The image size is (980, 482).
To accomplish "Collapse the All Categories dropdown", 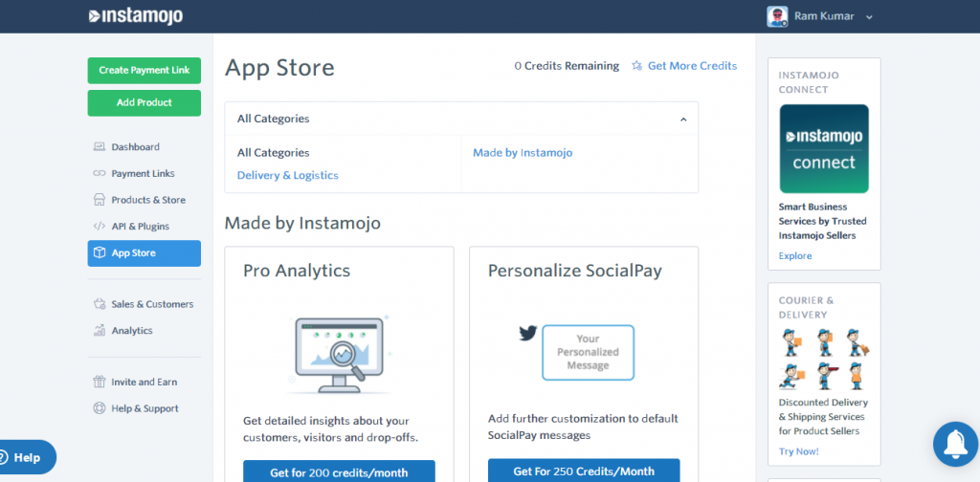I will pyautogui.click(x=683, y=120).
